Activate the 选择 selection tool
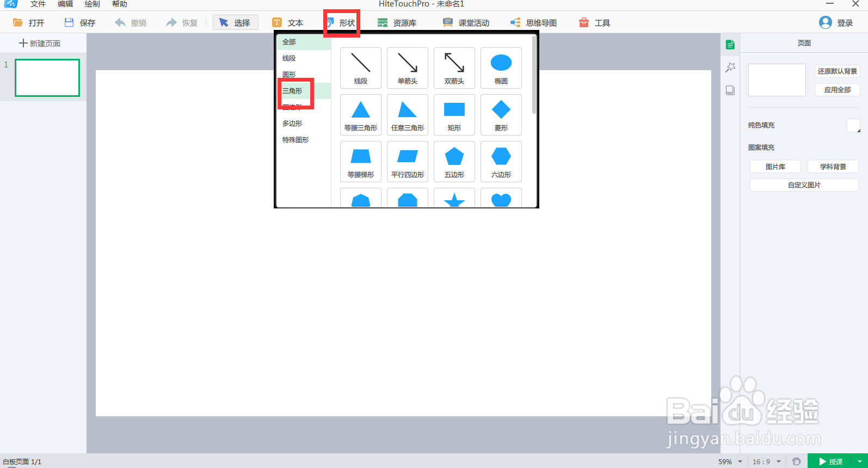 [x=235, y=23]
